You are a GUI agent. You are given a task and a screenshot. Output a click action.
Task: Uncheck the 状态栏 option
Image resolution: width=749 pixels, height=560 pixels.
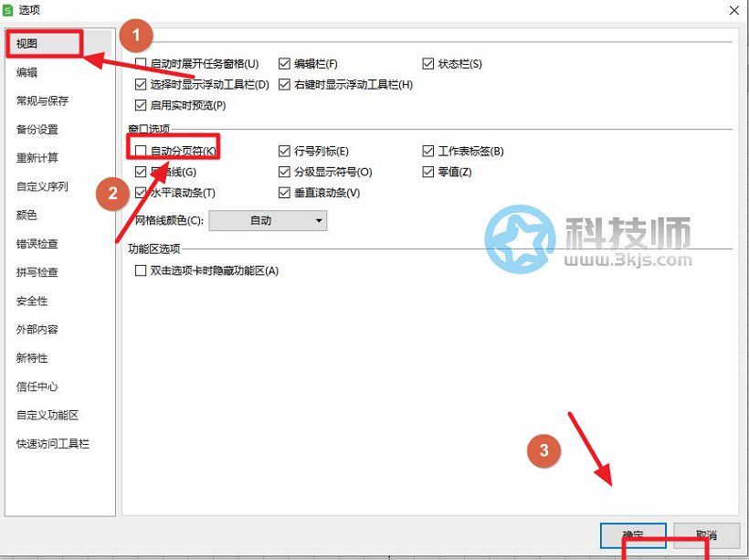(429, 64)
